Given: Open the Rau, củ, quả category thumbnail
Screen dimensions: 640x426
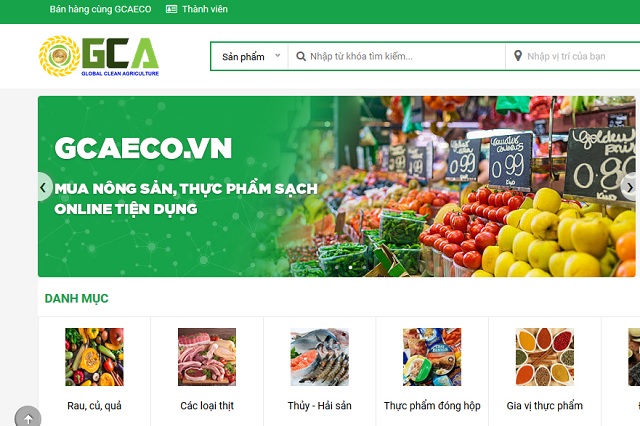Looking at the screenshot, I should click(94, 357).
